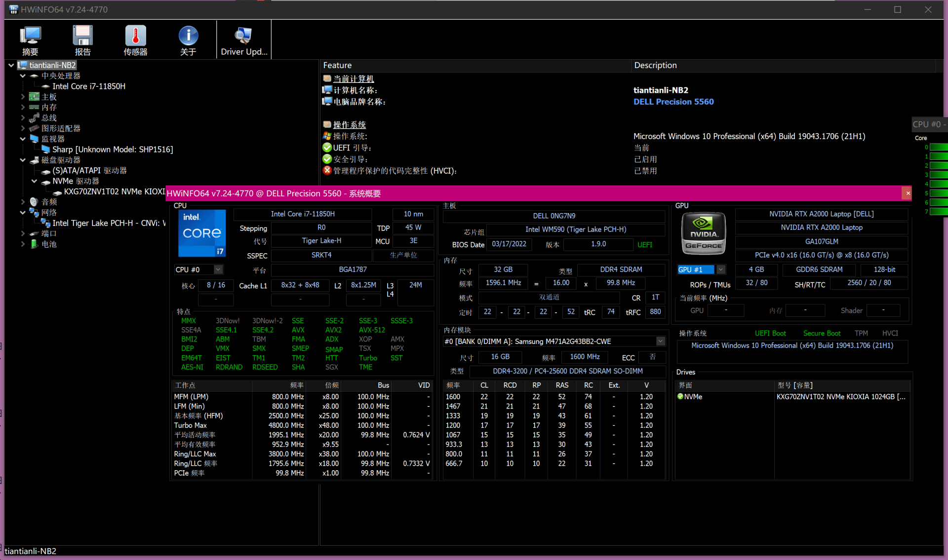The image size is (948, 560).
Task: Click the 图形适配器 graphics card icon
Action: 34,128
